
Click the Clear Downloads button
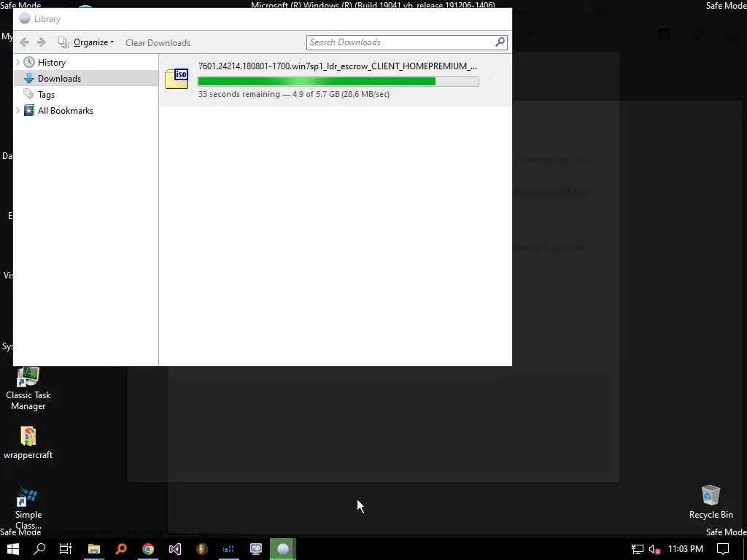point(158,42)
